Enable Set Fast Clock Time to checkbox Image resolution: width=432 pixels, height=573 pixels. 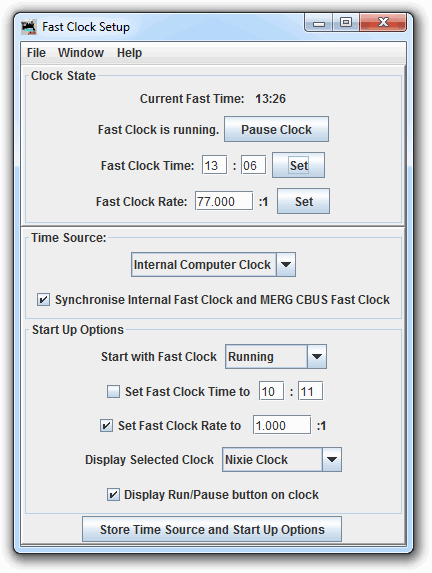pyautogui.click(x=113, y=391)
